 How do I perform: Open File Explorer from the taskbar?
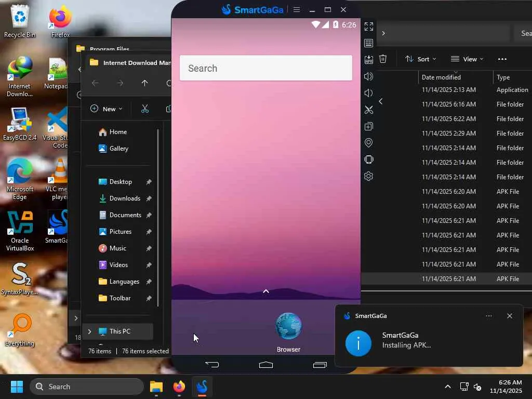[156, 387]
